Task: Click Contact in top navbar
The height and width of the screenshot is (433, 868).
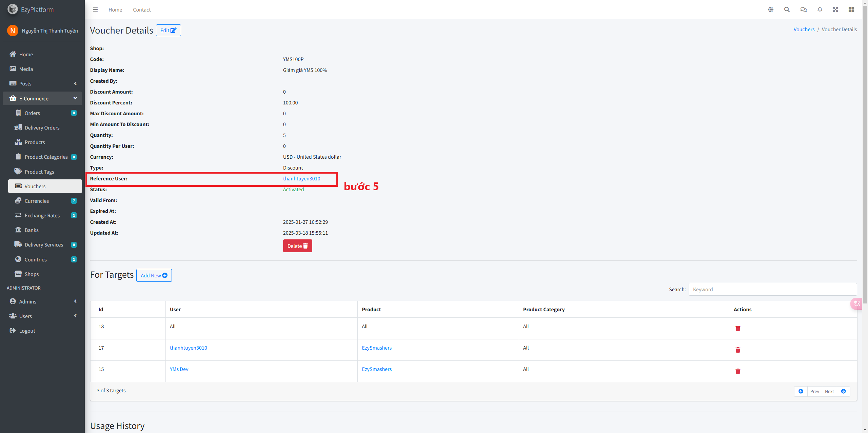Action: coord(142,9)
